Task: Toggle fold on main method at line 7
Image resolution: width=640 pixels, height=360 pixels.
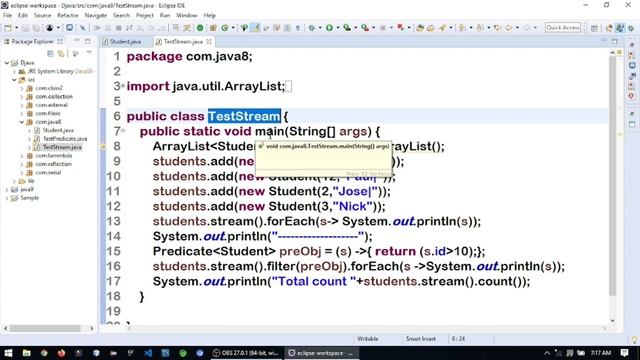Action: click(123, 131)
